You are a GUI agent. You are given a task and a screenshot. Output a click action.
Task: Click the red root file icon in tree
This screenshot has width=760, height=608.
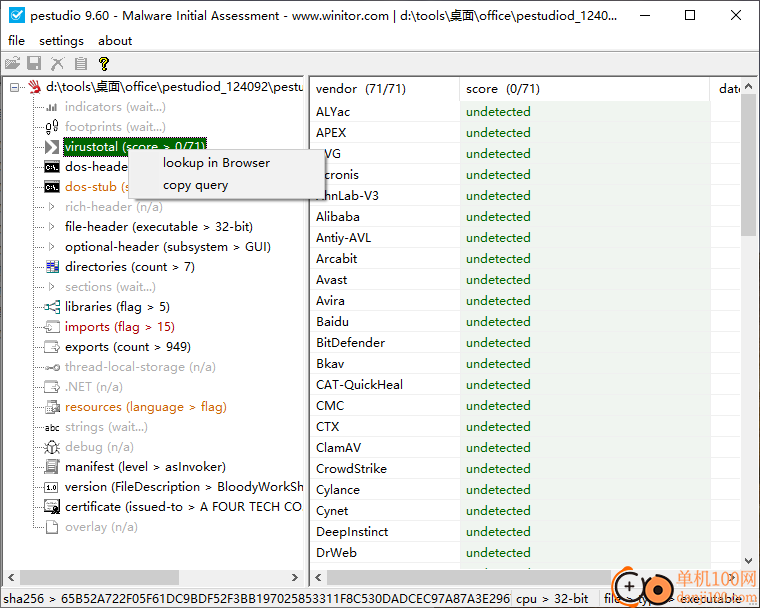click(x=34, y=87)
